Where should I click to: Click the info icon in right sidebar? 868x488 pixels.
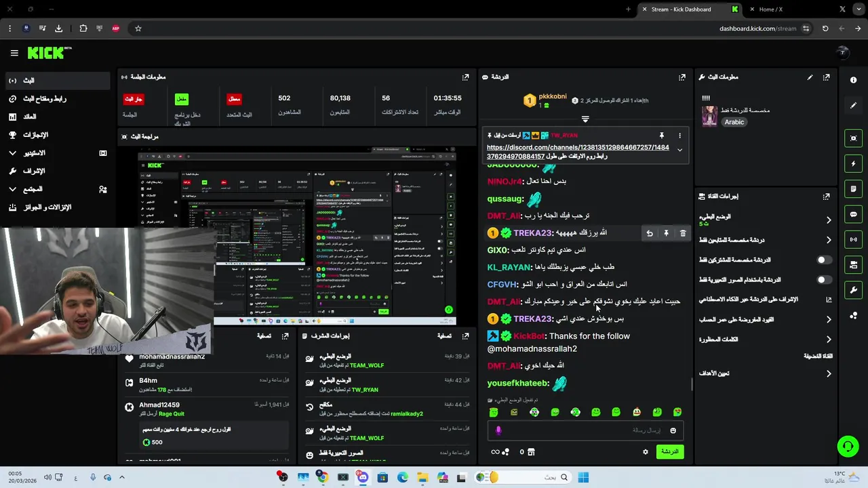tap(853, 80)
